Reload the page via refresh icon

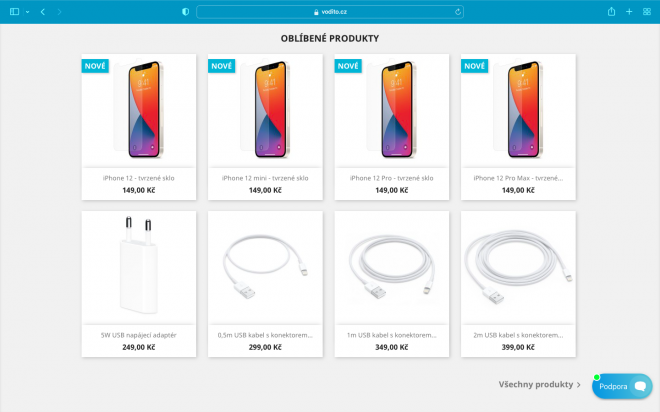click(x=458, y=12)
